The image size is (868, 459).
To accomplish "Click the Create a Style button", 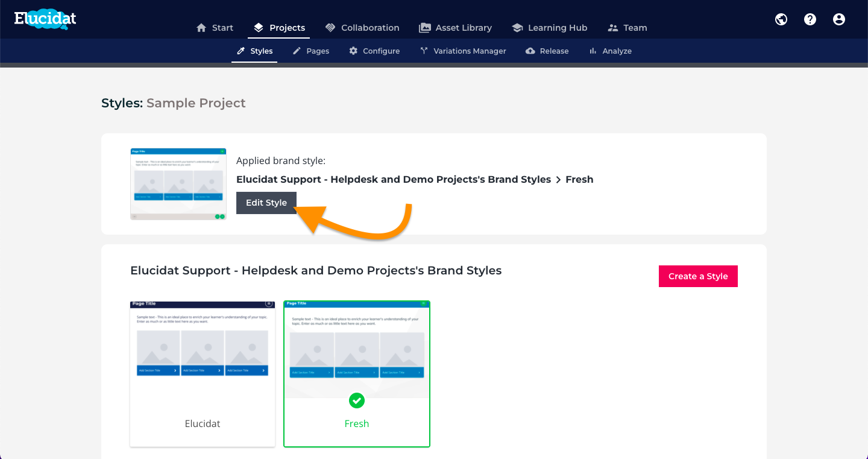I will coord(698,276).
